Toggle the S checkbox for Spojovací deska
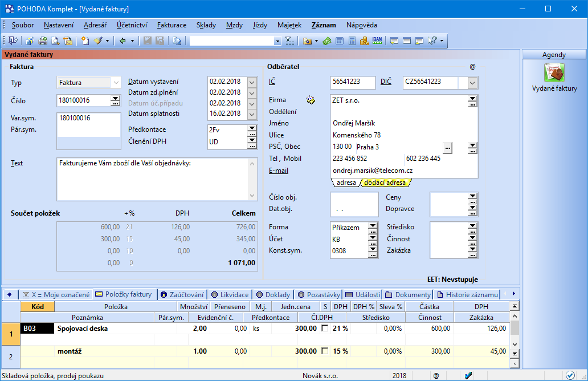This screenshot has width=588, height=381. (x=325, y=329)
